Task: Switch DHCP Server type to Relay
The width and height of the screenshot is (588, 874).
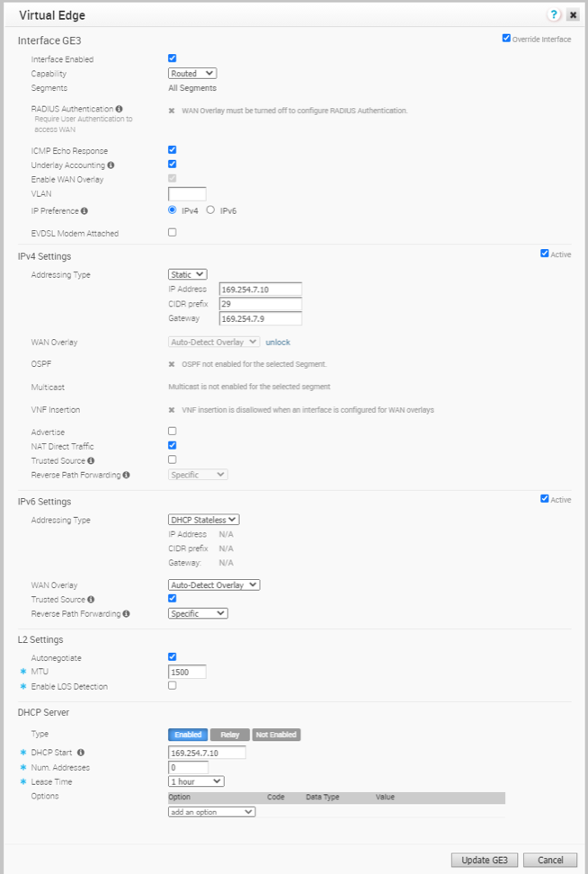Action: (x=229, y=735)
